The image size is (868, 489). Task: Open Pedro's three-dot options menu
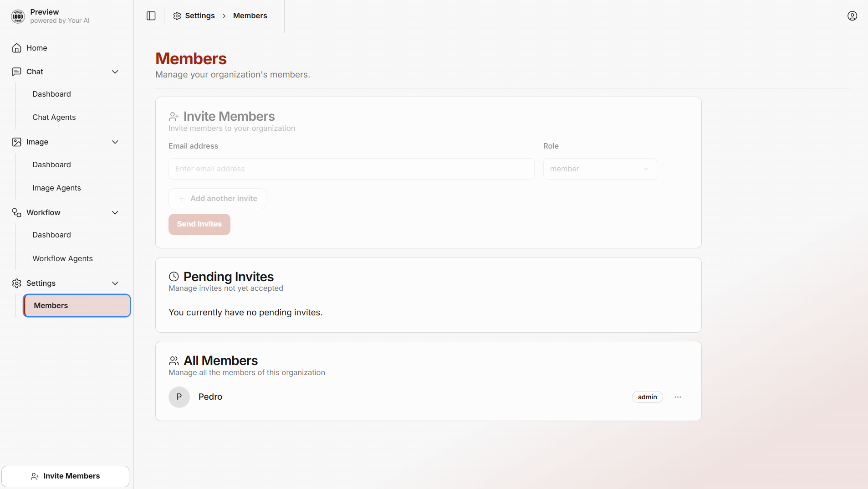(x=678, y=397)
